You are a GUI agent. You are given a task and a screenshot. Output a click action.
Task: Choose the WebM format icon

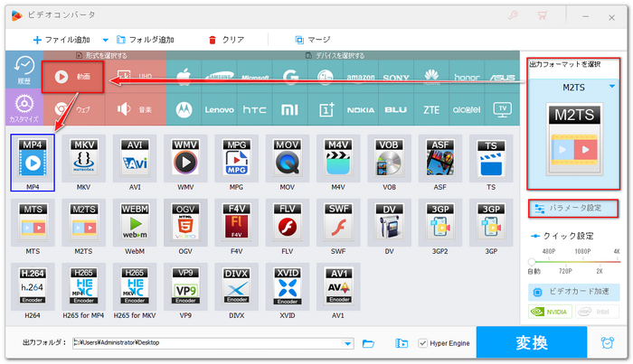click(135, 224)
